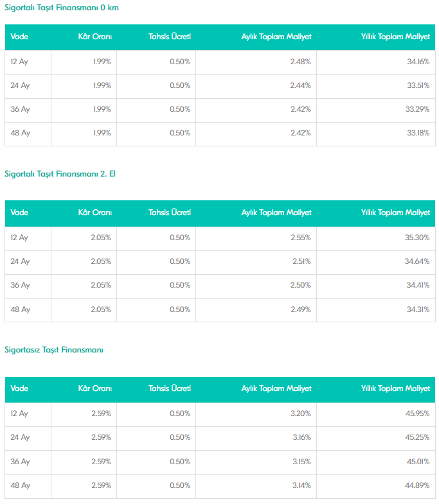The height and width of the screenshot is (504, 439).
Task: Click the Sigortasız Taşıt Finansmanı heading
Action: (53, 350)
